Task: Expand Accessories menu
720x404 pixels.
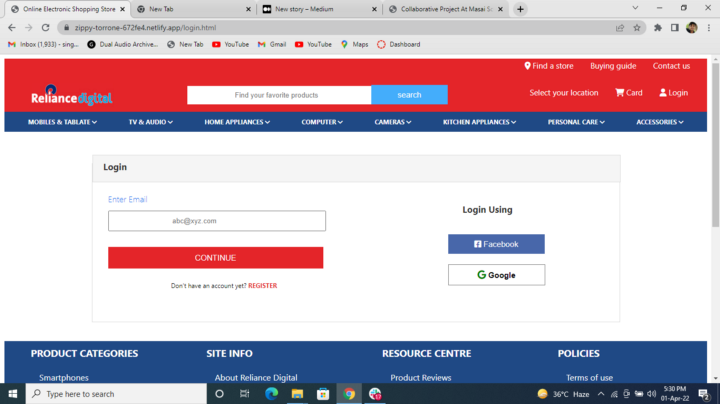Action: 660,122
